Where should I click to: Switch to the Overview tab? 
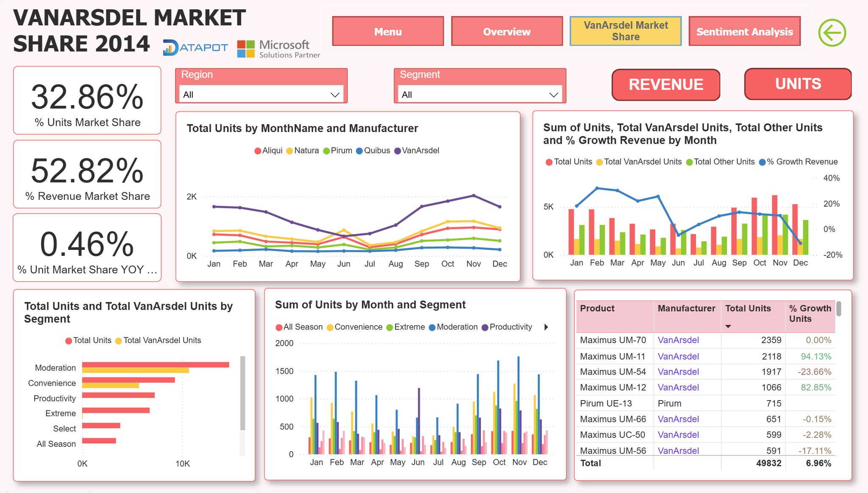507,31
